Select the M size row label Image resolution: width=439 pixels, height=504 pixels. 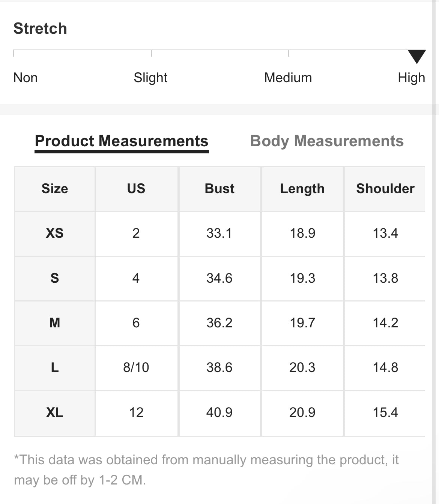click(x=55, y=323)
